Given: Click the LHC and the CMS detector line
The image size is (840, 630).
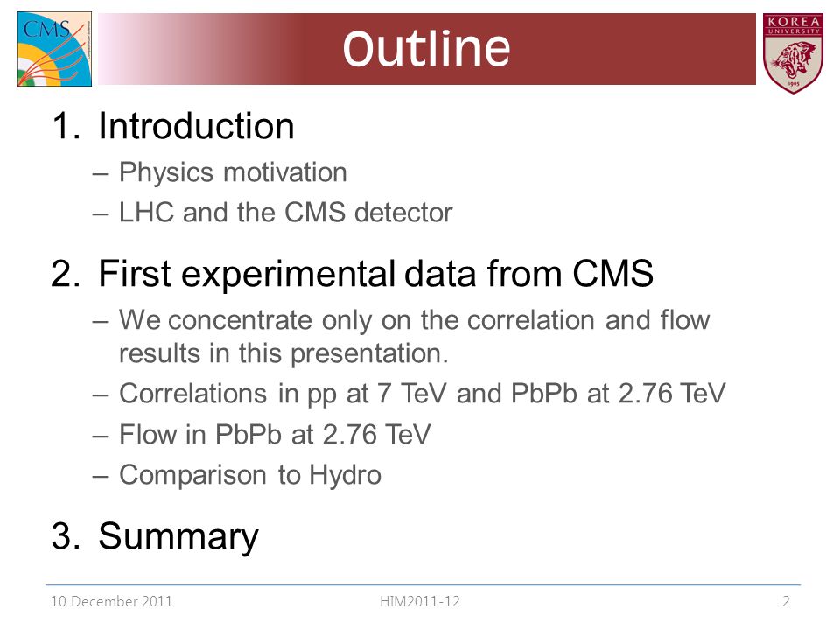Looking at the screenshot, I should pos(285,212).
